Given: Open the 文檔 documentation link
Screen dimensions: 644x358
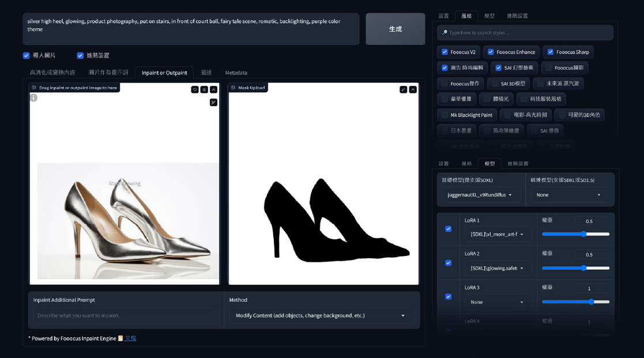Looking at the screenshot, I should click(x=131, y=338).
